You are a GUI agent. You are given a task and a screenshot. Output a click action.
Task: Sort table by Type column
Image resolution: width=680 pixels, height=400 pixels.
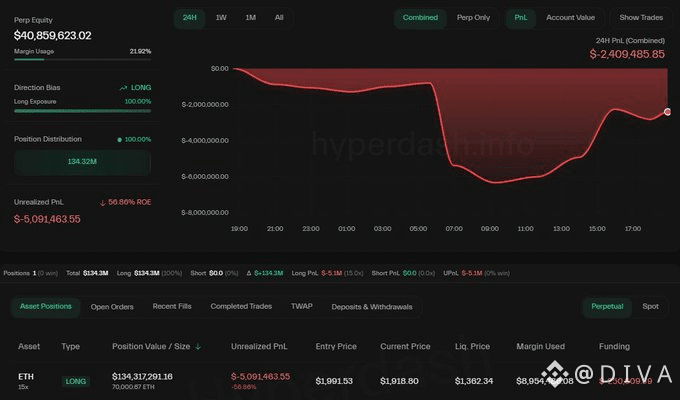click(70, 347)
